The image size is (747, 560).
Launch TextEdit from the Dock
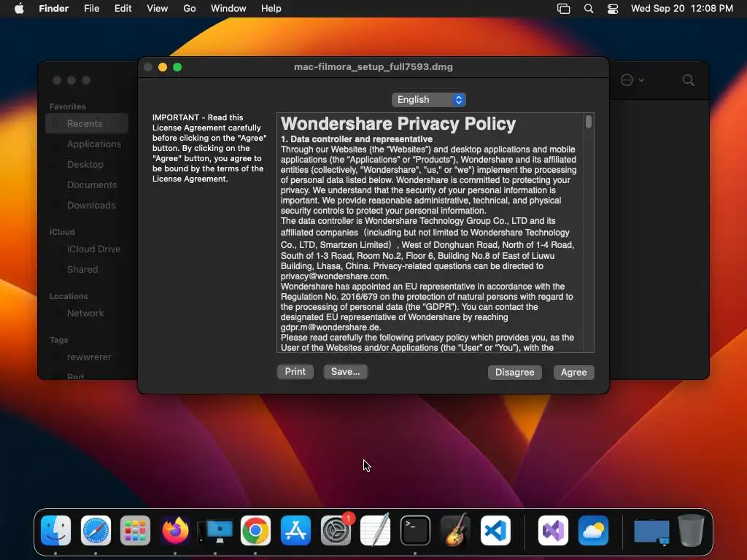(x=376, y=530)
